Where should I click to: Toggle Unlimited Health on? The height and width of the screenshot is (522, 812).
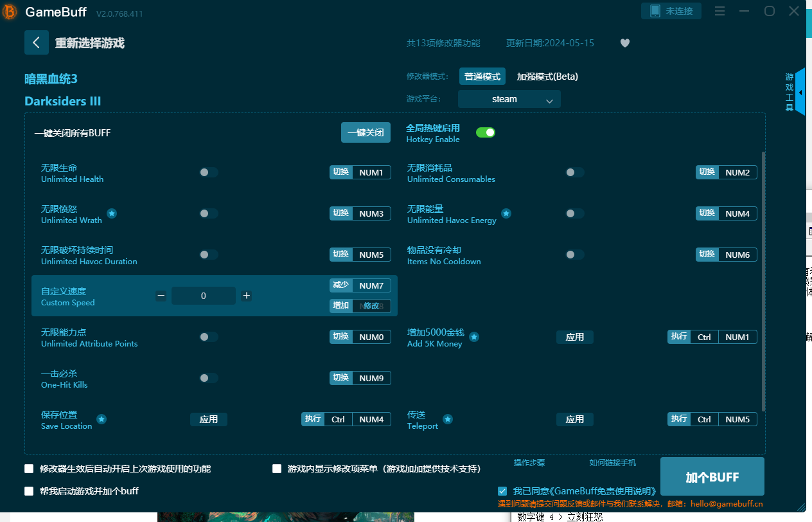coord(208,172)
